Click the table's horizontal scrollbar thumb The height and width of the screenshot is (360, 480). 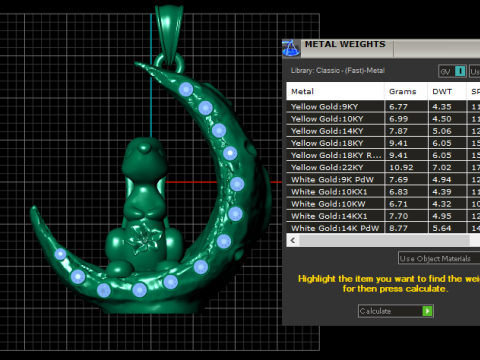[x=384, y=240]
